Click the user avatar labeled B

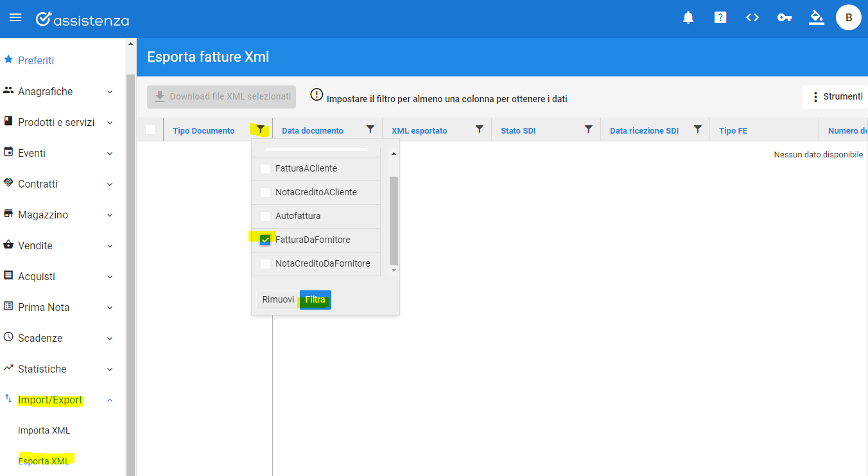[x=848, y=18]
